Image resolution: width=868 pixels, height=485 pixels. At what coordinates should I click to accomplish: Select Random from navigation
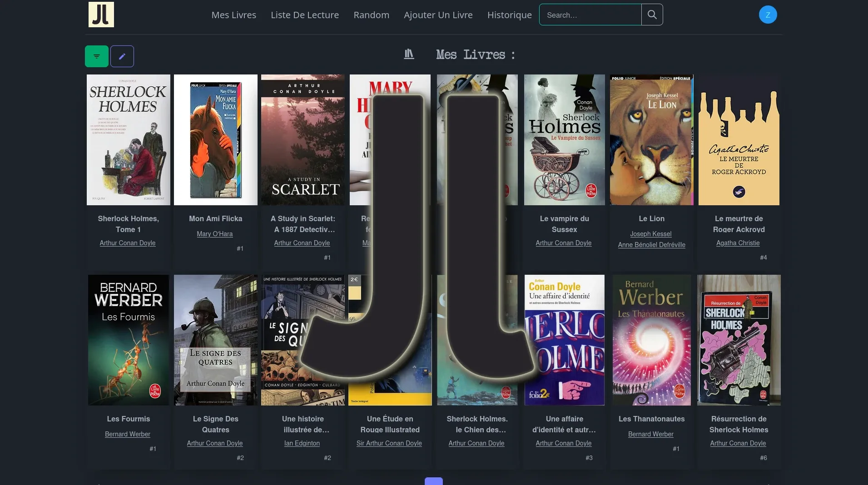[371, 15]
